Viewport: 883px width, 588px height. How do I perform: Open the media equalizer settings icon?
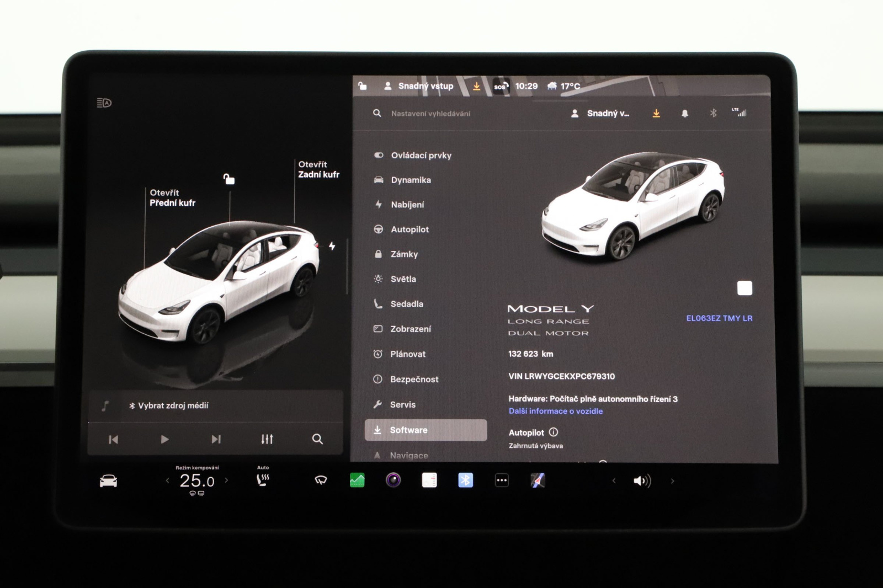(x=267, y=439)
